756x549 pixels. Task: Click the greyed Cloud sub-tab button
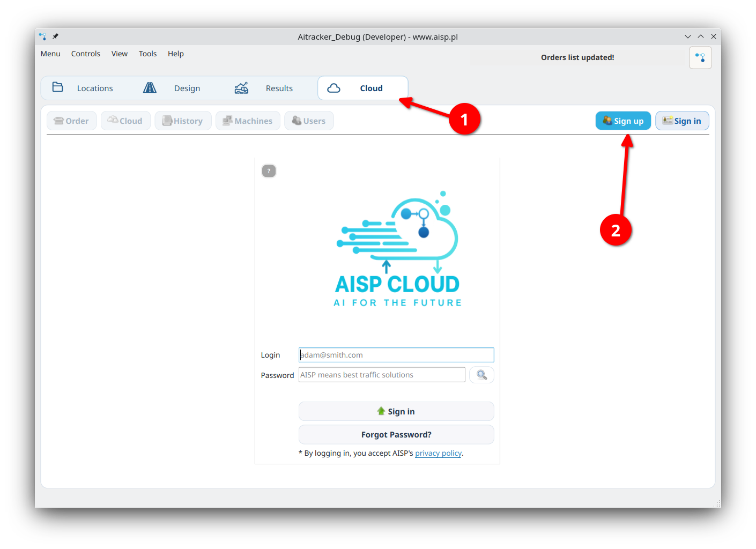125,121
